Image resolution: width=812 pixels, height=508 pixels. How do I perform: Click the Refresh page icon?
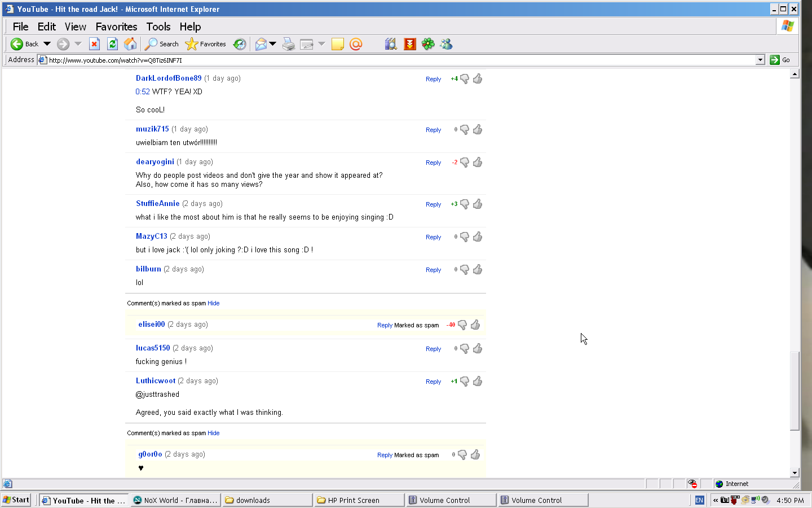(x=112, y=44)
